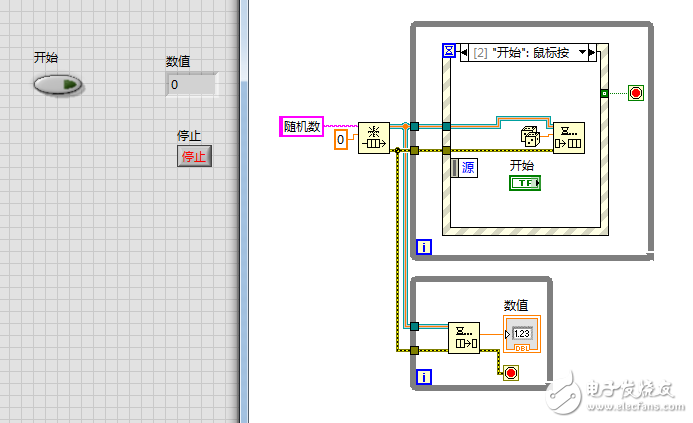Go to previous event case with left arrow
The width and height of the screenshot is (693, 423).
pos(462,52)
